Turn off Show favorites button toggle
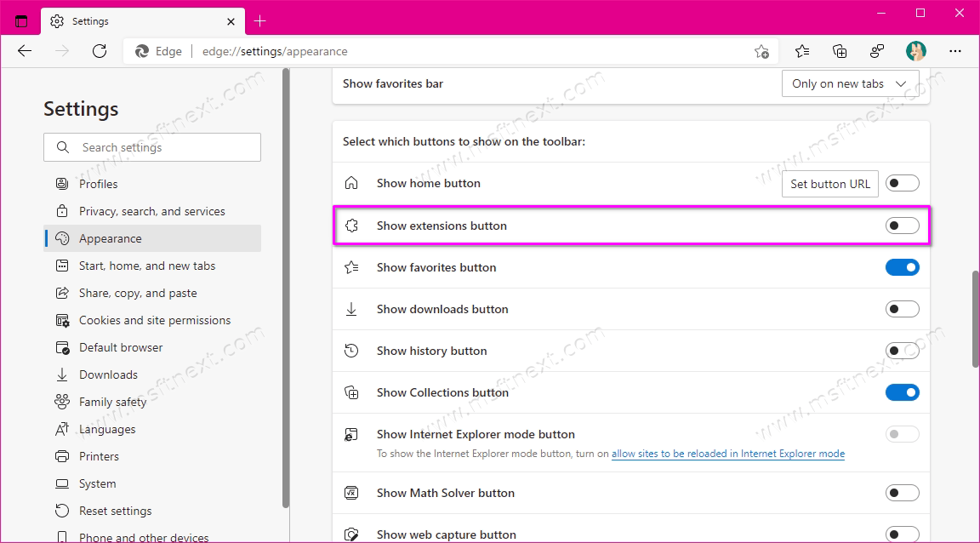Image resolution: width=980 pixels, height=543 pixels. click(x=902, y=267)
